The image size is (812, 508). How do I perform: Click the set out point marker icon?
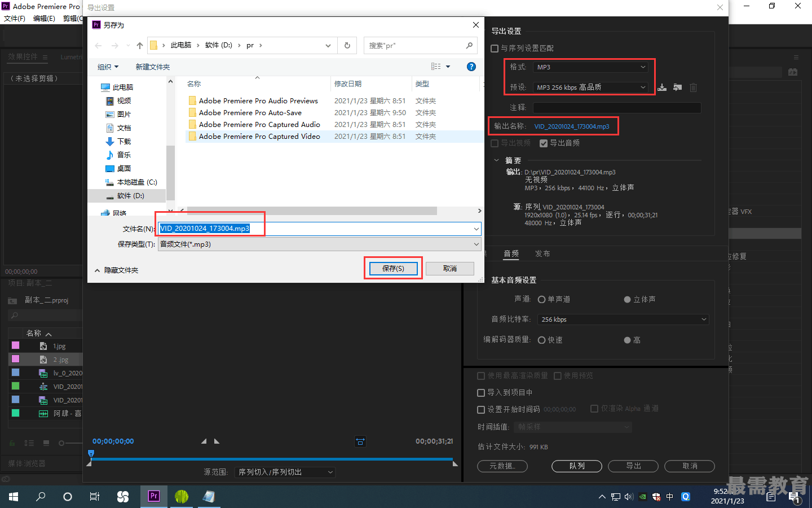217,441
